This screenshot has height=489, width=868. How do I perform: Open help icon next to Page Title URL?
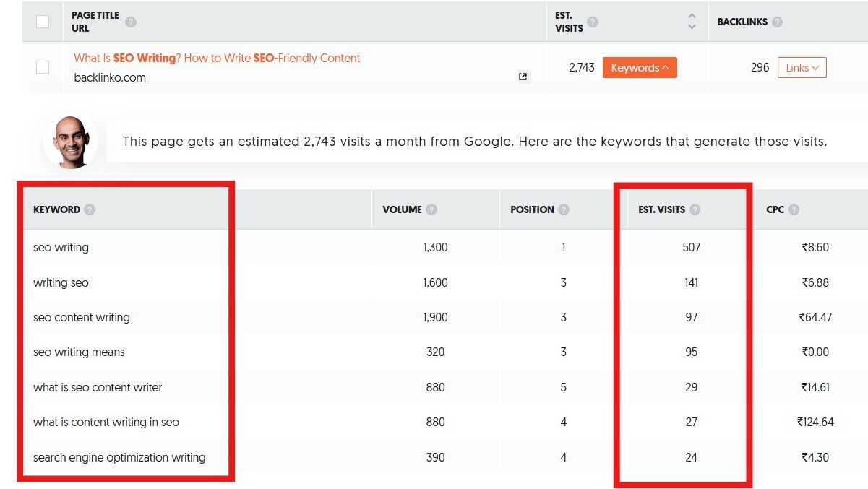tap(131, 22)
